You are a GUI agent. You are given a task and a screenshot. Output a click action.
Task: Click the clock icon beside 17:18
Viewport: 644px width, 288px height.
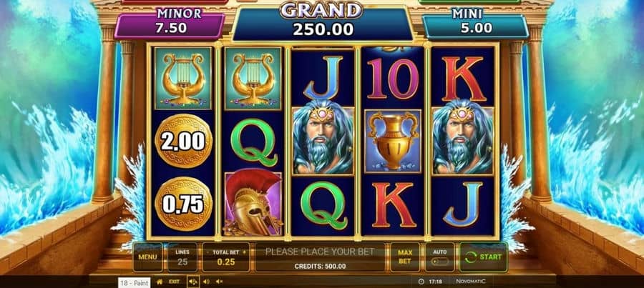click(x=421, y=282)
